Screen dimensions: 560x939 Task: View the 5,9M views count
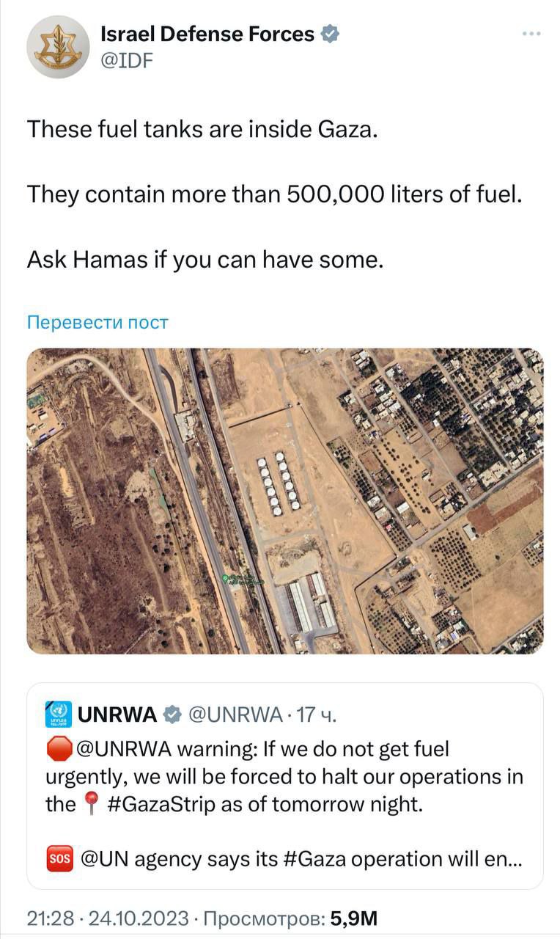[x=353, y=917]
